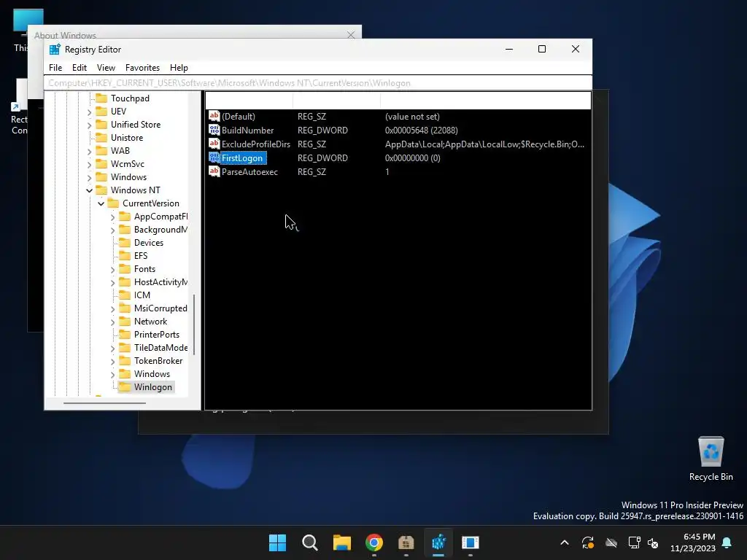747x560 pixels.
Task: Click the 0x00005648 (22088) data cell
Action: (421, 130)
